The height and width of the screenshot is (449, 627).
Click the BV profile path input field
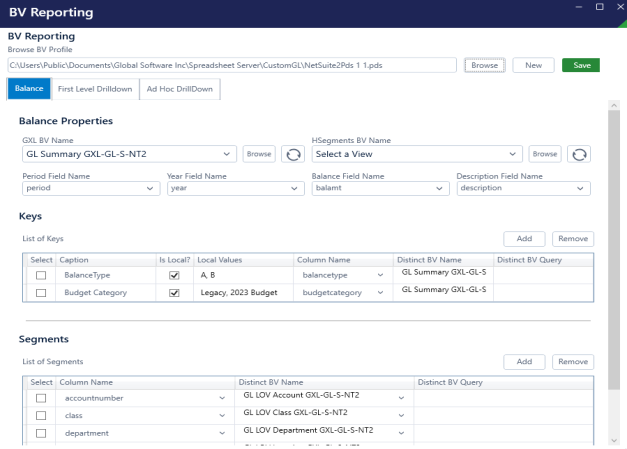click(232, 65)
